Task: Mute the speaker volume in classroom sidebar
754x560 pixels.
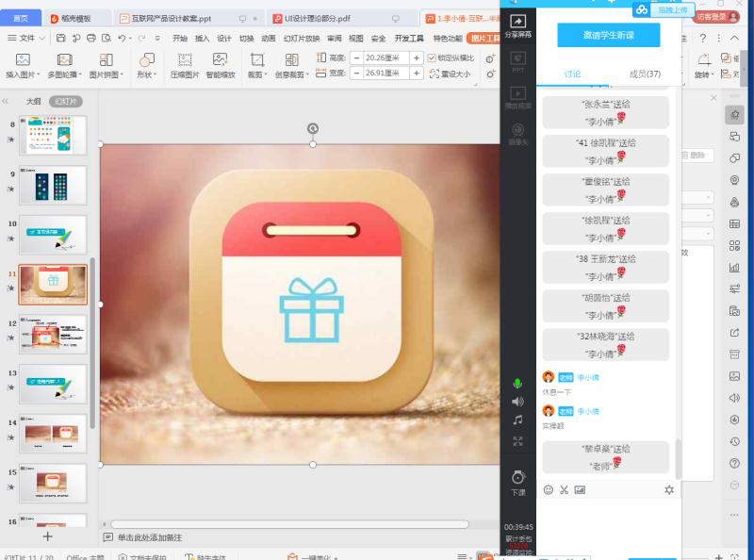Action: tap(517, 402)
